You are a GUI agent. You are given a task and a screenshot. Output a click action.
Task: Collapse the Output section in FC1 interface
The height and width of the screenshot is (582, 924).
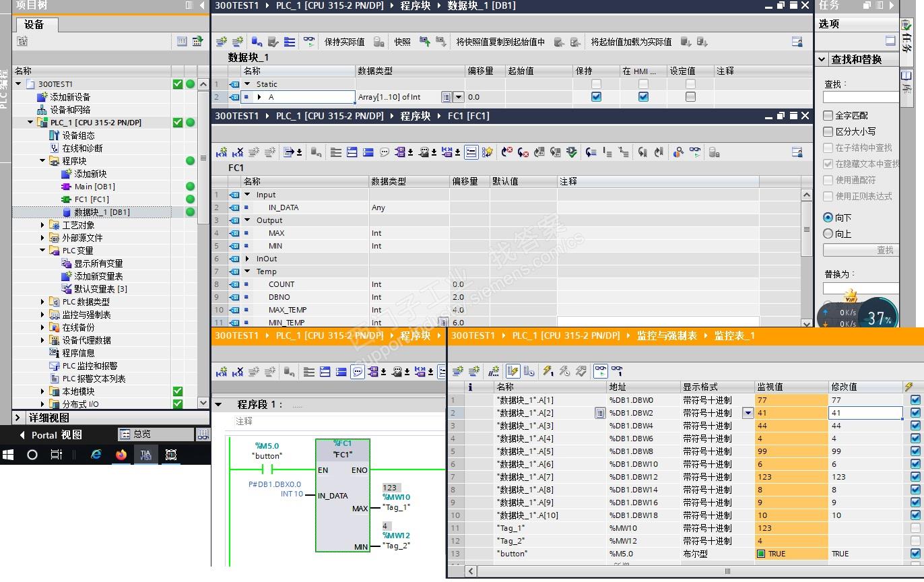click(x=247, y=220)
